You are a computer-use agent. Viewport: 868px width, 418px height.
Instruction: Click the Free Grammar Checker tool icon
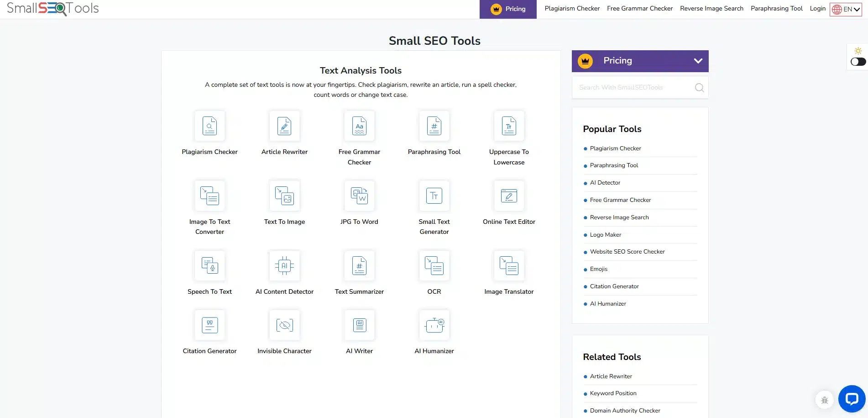pos(359,126)
